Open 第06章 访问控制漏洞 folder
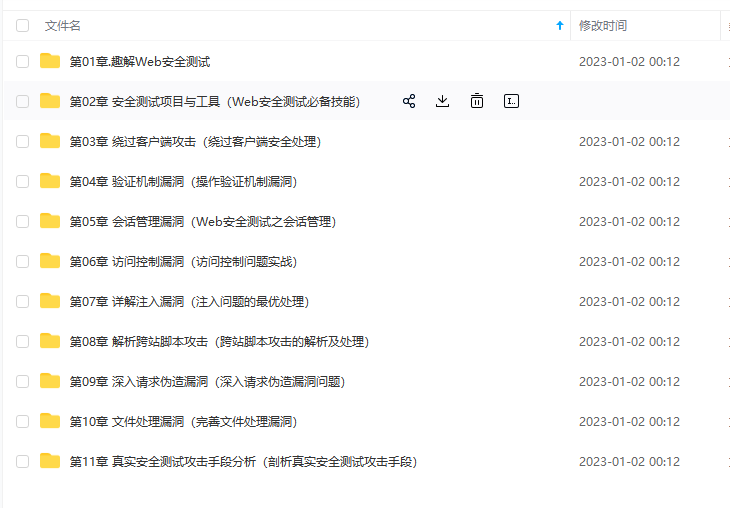This screenshot has height=508, width=730. point(183,262)
